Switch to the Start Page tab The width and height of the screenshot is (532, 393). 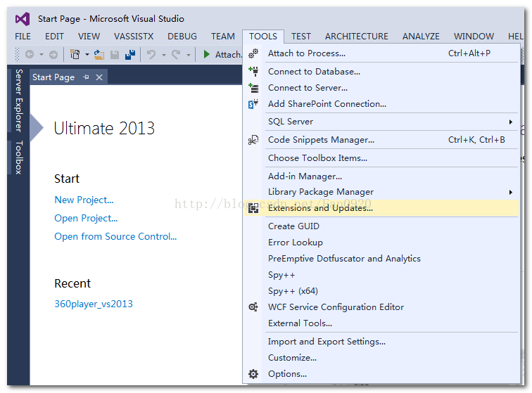[53, 77]
